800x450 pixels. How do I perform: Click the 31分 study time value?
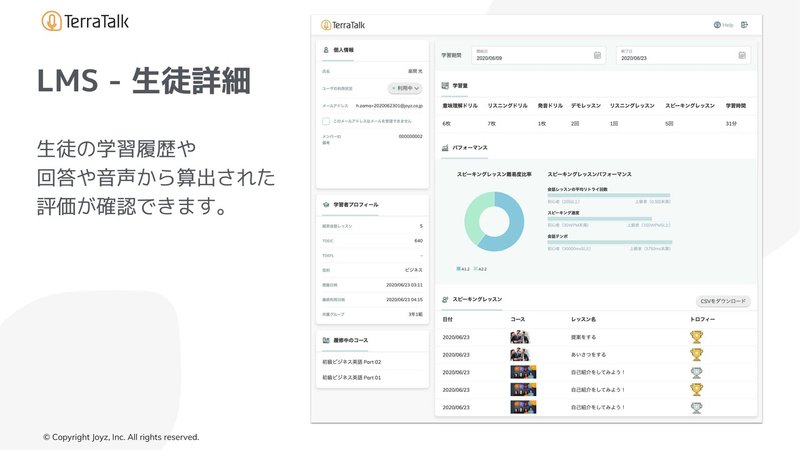[x=731, y=123]
